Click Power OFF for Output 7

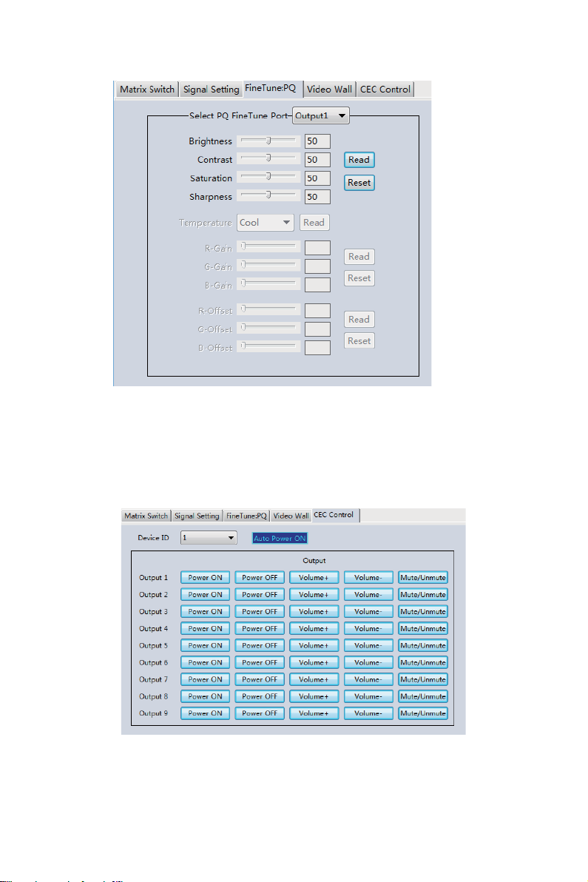coord(260,679)
